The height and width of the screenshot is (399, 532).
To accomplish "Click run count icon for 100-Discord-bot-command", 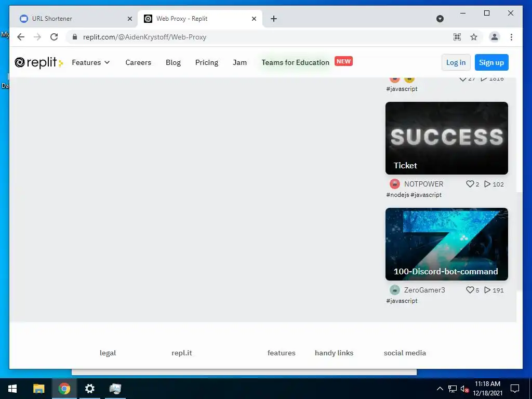I will click(x=487, y=290).
